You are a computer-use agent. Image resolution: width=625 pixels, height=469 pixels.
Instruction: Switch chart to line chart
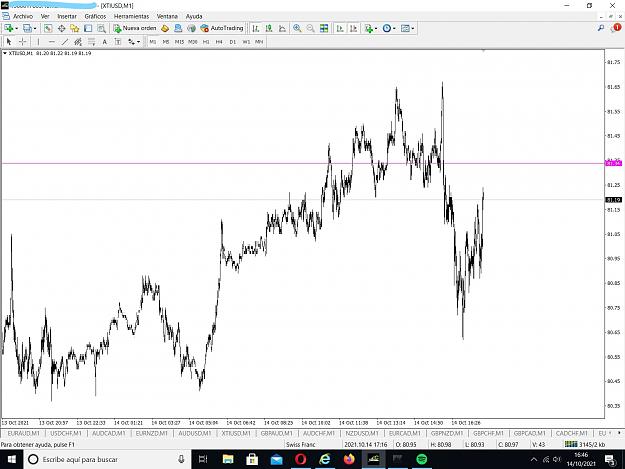pyautogui.click(x=282, y=28)
